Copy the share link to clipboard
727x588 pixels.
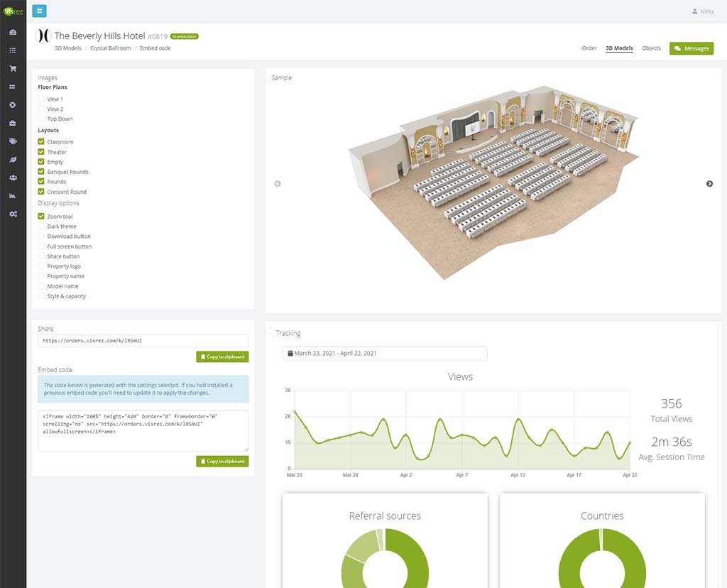[x=222, y=356]
